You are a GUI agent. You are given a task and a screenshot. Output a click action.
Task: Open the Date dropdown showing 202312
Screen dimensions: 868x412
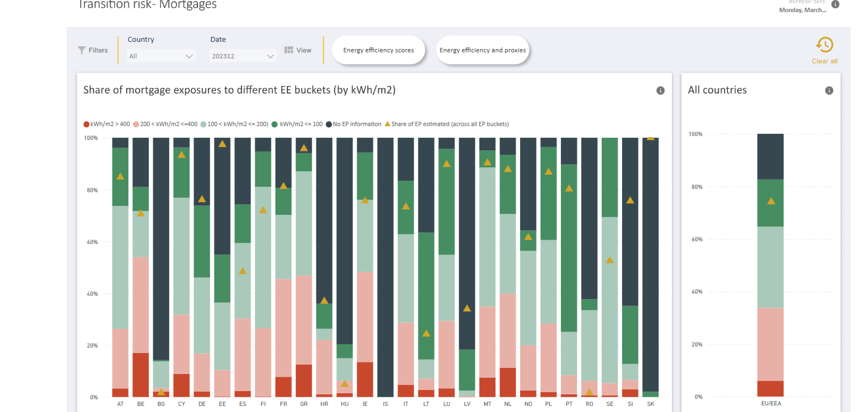point(243,56)
